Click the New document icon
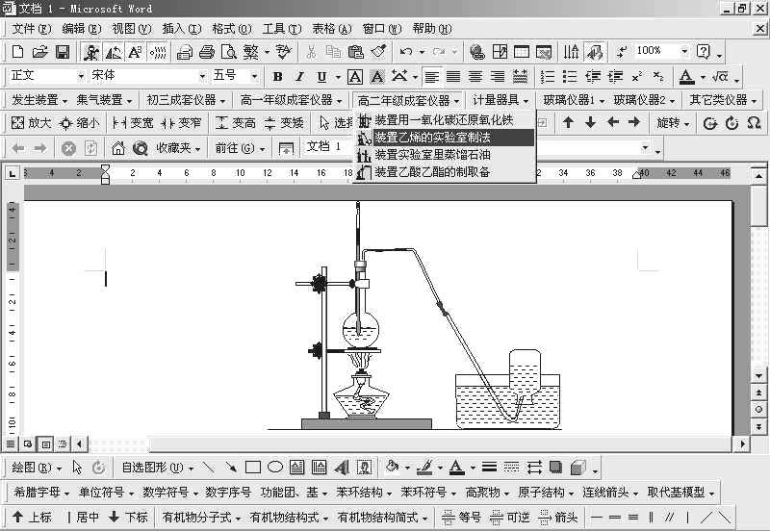This screenshot has height=532, width=770. tap(17, 52)
